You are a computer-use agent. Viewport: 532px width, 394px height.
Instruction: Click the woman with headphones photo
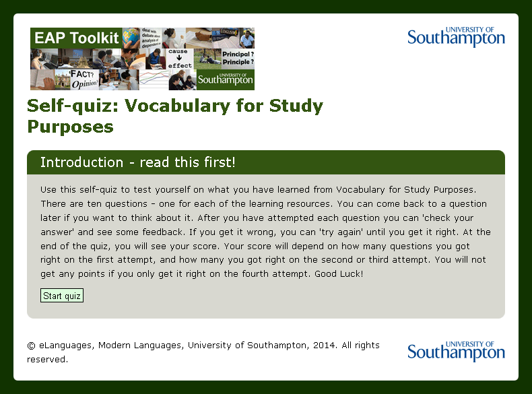click(x=44, y=59)
